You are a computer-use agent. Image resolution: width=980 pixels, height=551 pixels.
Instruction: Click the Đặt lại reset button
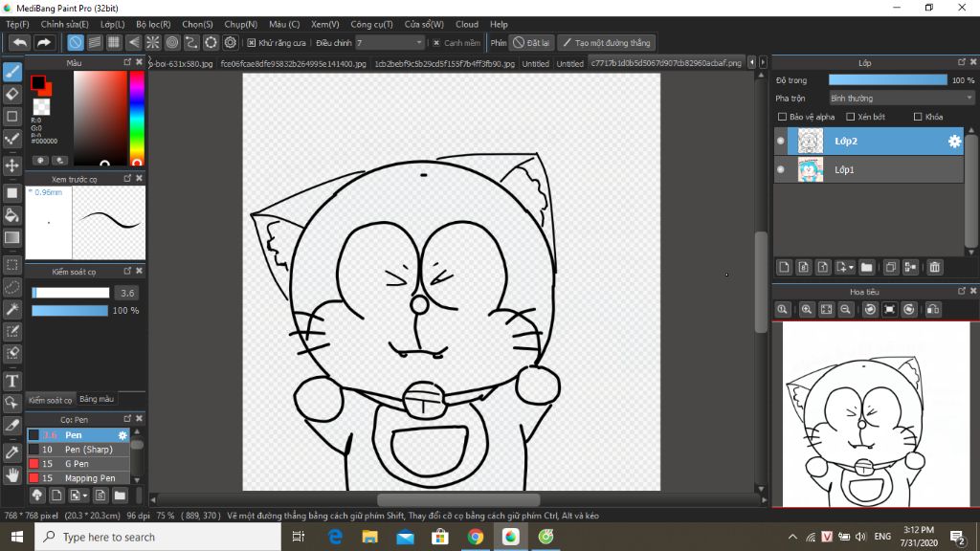pos(531,42)
